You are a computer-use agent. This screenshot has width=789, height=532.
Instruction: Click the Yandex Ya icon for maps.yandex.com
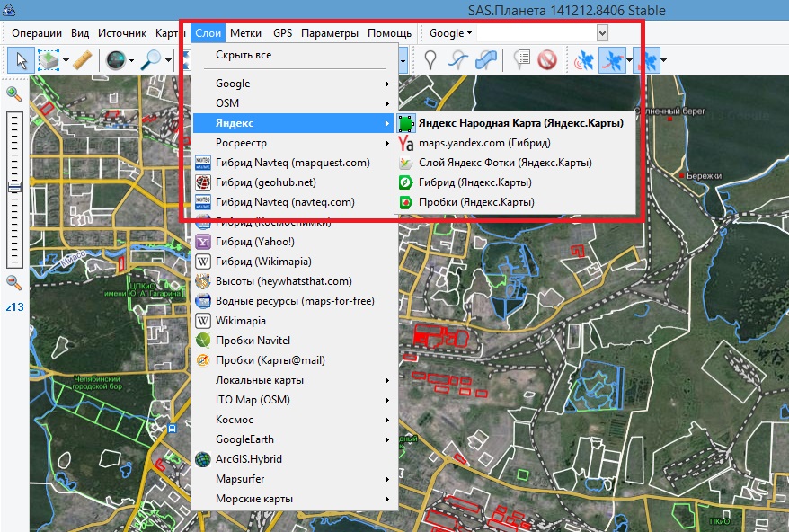(405, 143)
